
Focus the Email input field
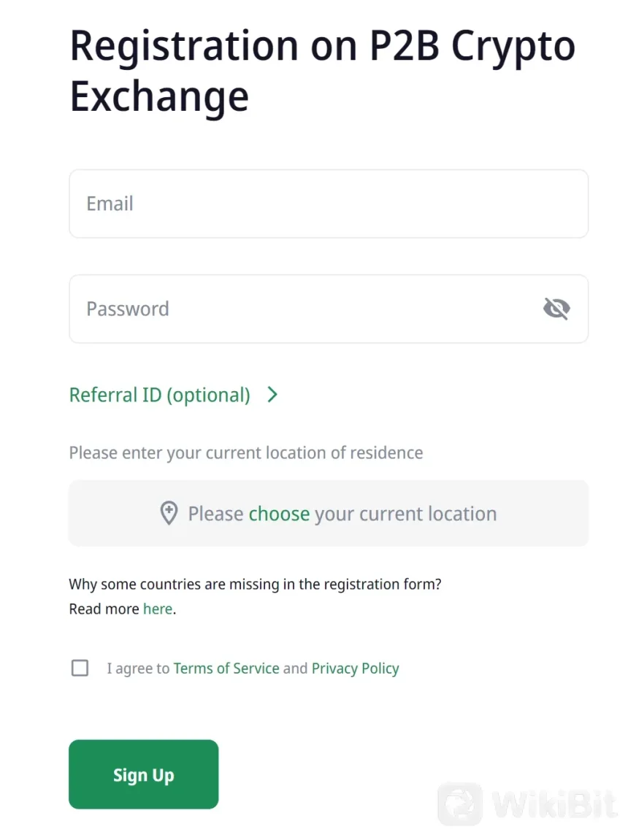329,204
